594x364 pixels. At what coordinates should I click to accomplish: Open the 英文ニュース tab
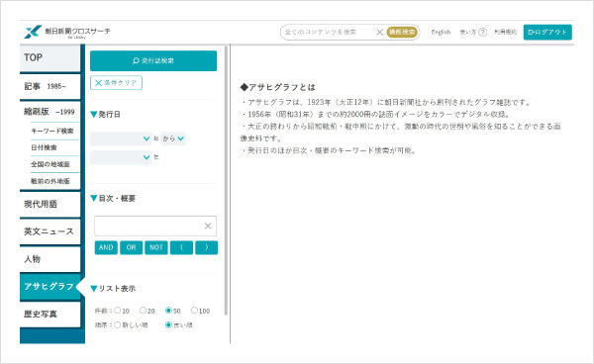tap(49, 231)
